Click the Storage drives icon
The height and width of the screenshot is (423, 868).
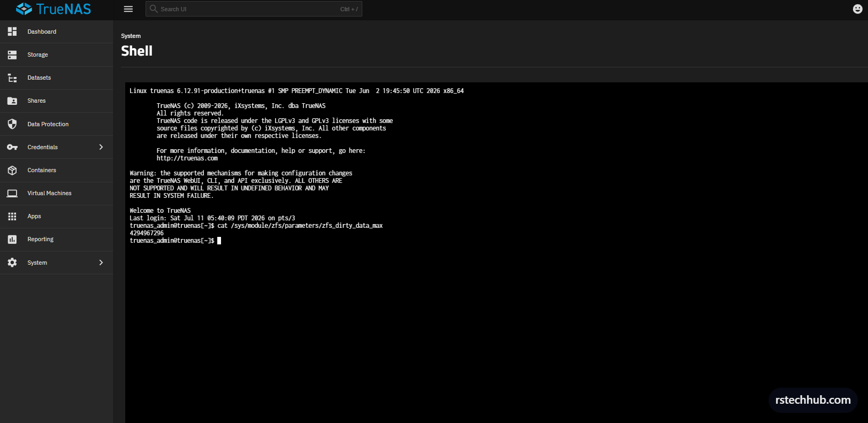point(12,55)
